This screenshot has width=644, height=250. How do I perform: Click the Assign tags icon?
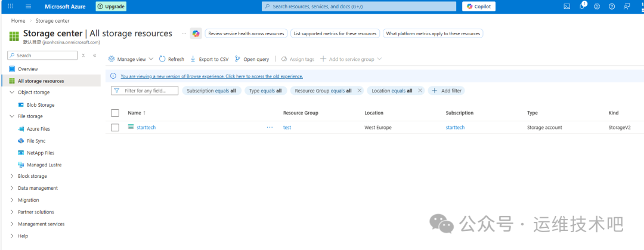[x=284, y=59]
